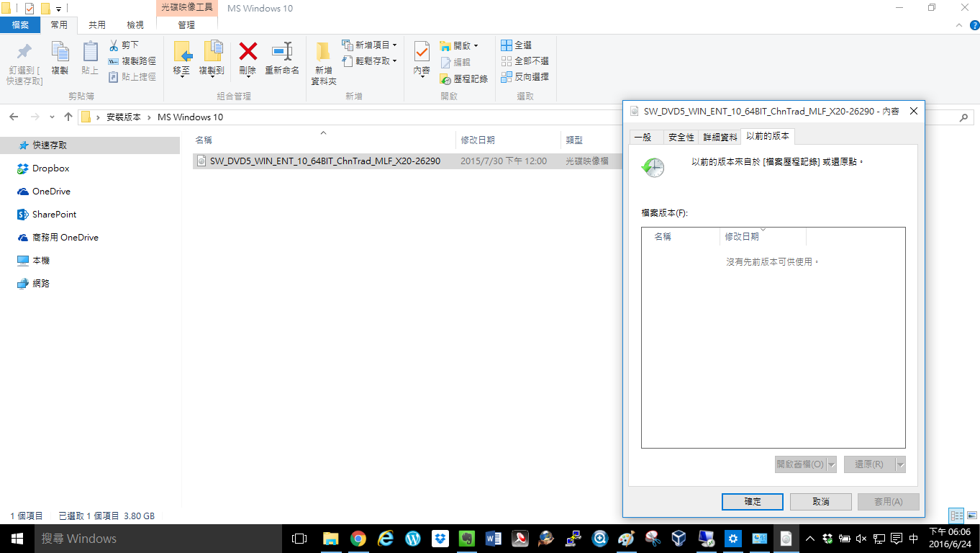Screen dimensions: 980x553
Task: Switch to large icons view button
Action: pos(971,516)
